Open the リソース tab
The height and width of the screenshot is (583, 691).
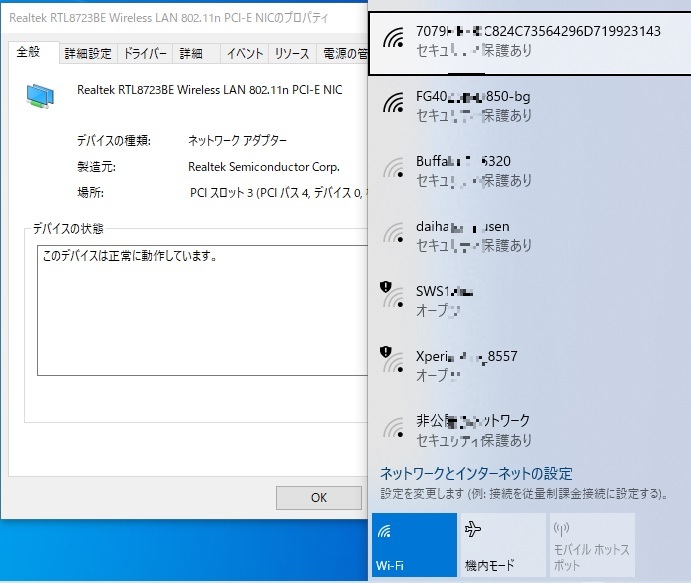(x=292, y=54)
